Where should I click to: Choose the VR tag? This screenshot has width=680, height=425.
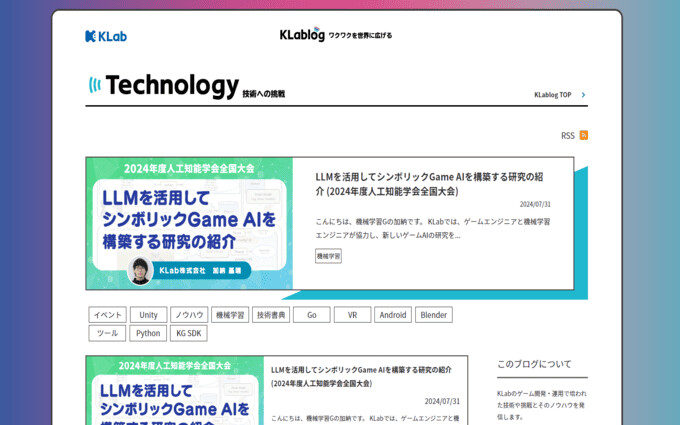click(x=353, y=315)
